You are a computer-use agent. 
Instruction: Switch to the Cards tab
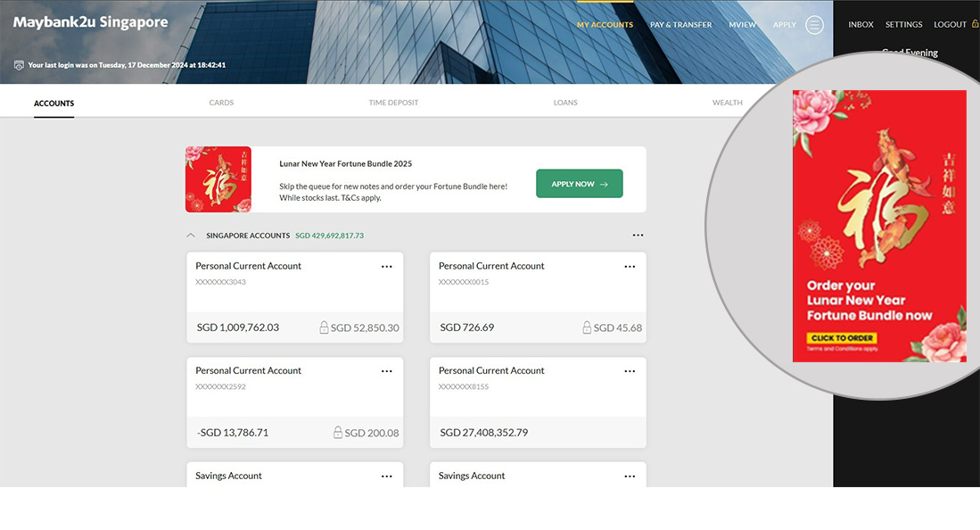[221, 103]
